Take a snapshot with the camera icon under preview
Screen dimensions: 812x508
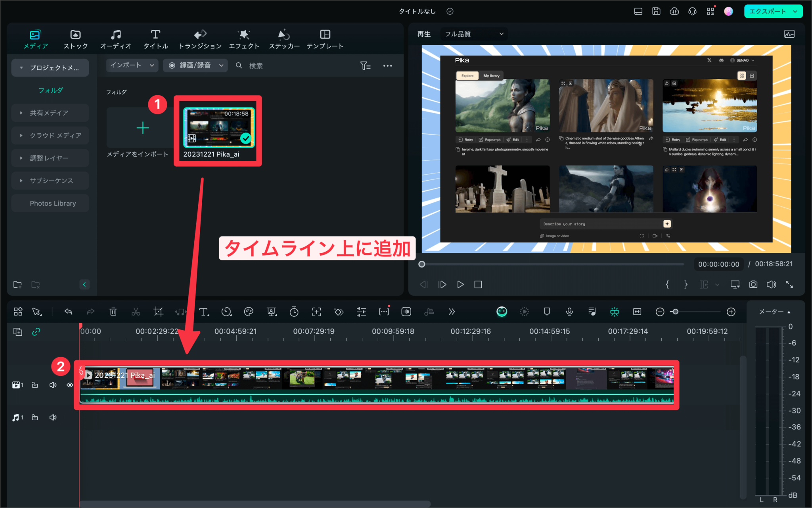point(753,284)
